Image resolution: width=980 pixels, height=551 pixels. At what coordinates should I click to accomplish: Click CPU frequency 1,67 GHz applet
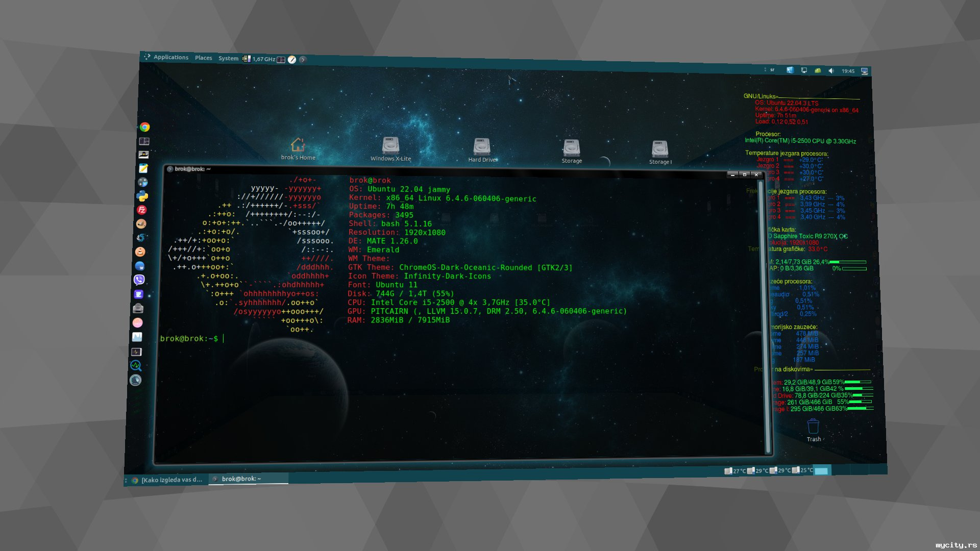pyautogui.click(x=263, y=59)
